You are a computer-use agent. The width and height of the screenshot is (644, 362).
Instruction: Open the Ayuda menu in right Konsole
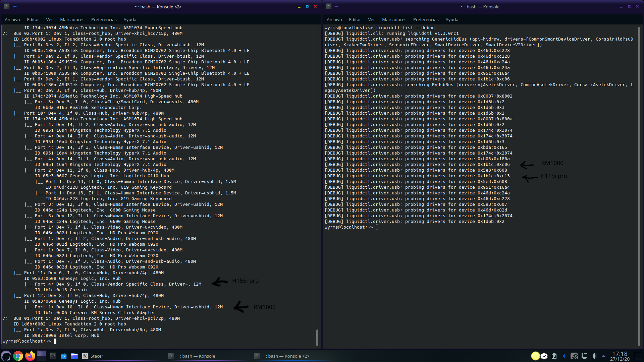(x=451, y=19)
